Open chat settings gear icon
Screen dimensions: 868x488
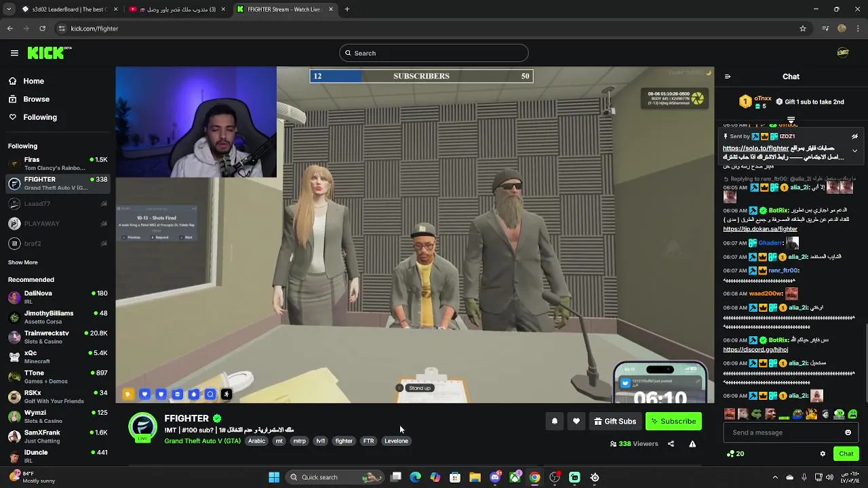[x=823, y=453]
